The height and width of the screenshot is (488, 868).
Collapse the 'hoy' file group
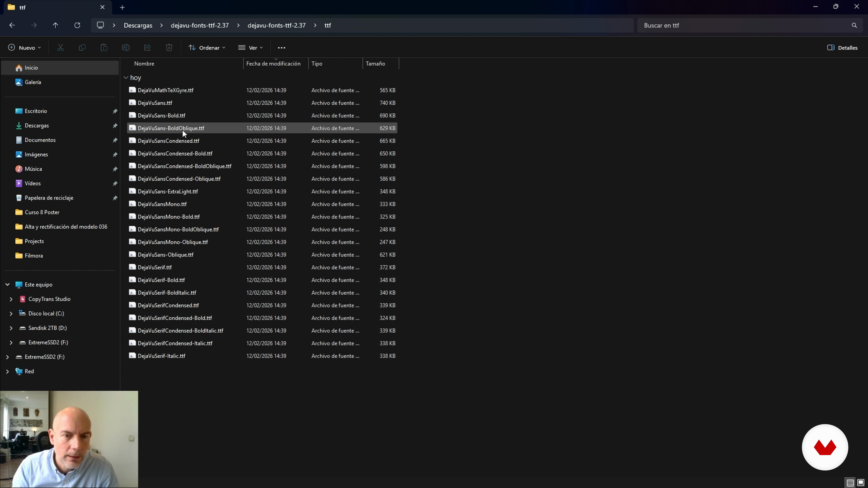[x=126, y=78]
